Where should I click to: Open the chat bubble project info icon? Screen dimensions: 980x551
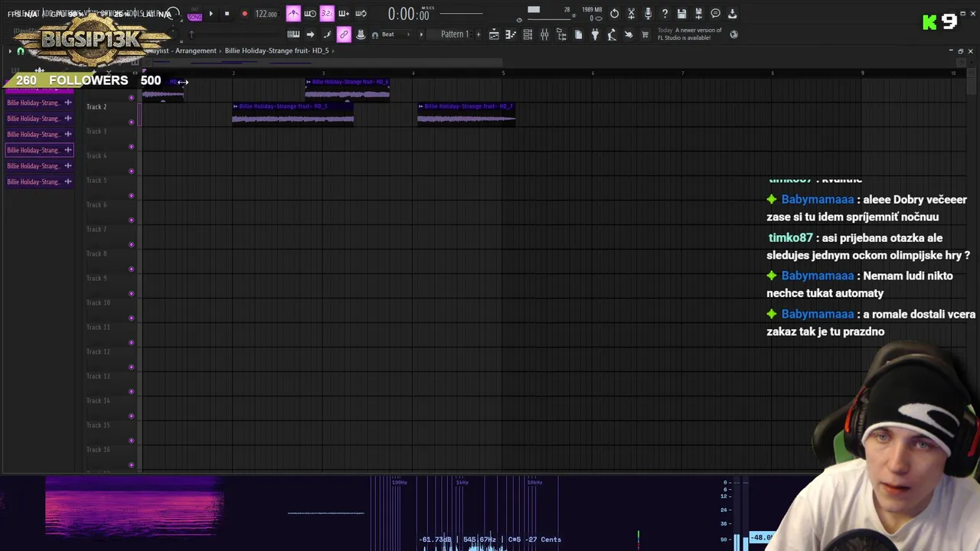[x=715, y=14]
